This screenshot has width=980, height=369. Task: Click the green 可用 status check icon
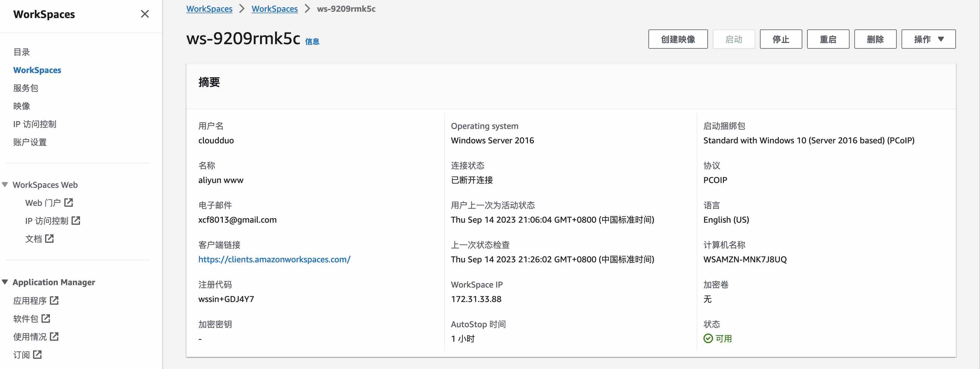[708, 338]
